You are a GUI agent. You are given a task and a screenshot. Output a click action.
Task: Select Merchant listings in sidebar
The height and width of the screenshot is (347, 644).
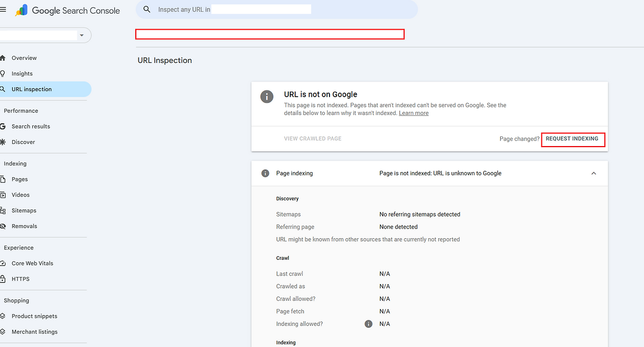pos(34,332)
